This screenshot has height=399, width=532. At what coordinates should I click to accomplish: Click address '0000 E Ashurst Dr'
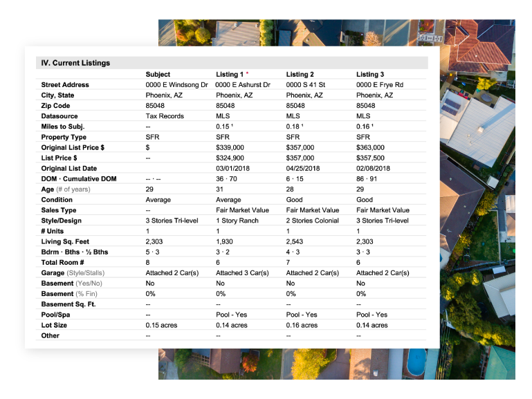(x=243, y=85)
